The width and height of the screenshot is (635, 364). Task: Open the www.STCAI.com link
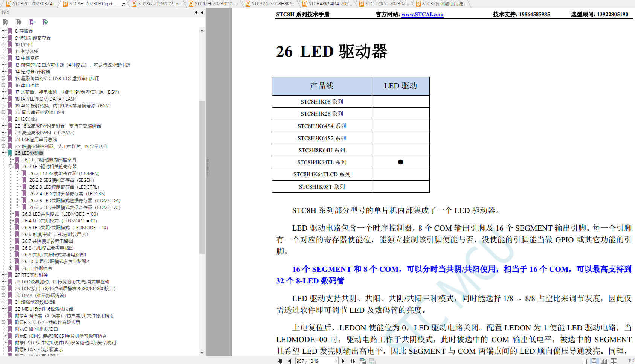(x=422, y=14)
